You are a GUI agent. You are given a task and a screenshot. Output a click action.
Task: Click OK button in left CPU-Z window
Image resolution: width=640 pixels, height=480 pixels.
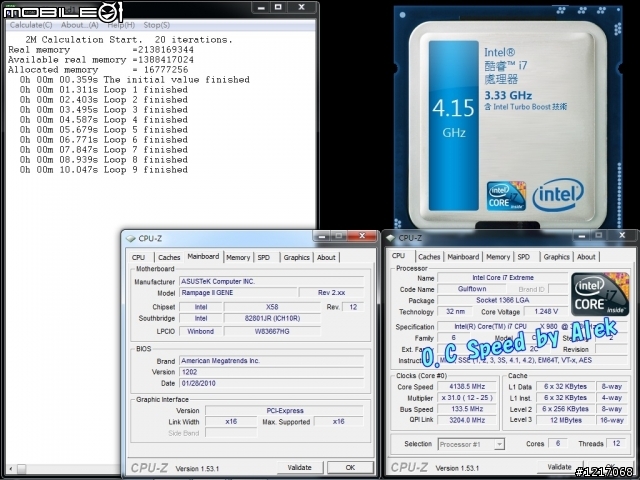(x=350, y=468)
